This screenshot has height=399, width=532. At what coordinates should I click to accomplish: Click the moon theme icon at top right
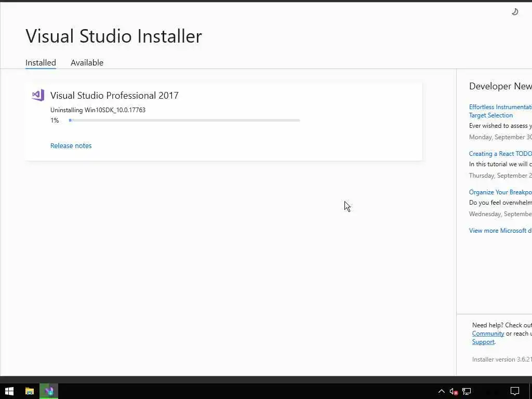point(515,12)
